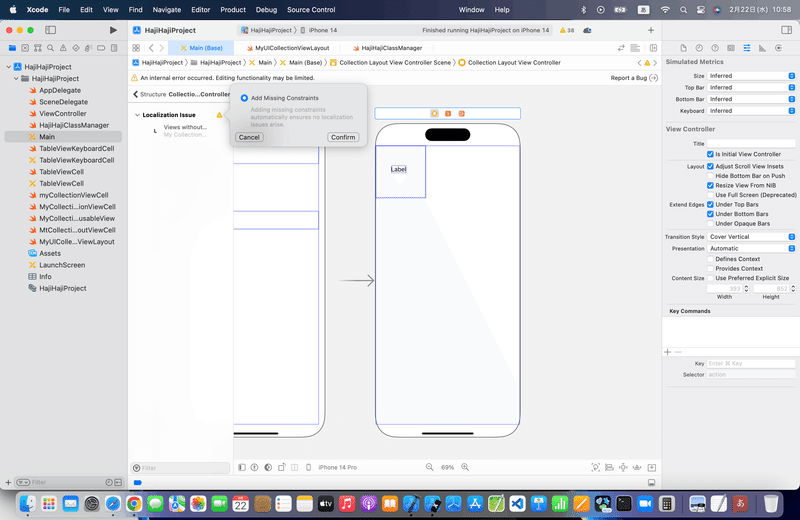800x520 pixels.
Task: Show the History inspector
Action: coord(699,48)
